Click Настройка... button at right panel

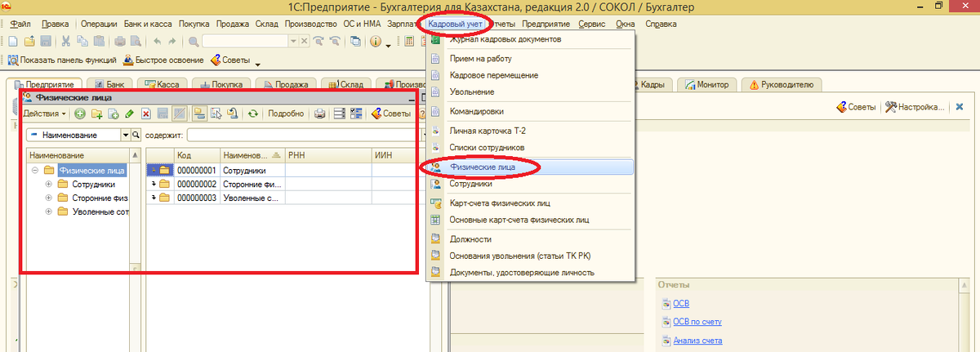[915, 107]
